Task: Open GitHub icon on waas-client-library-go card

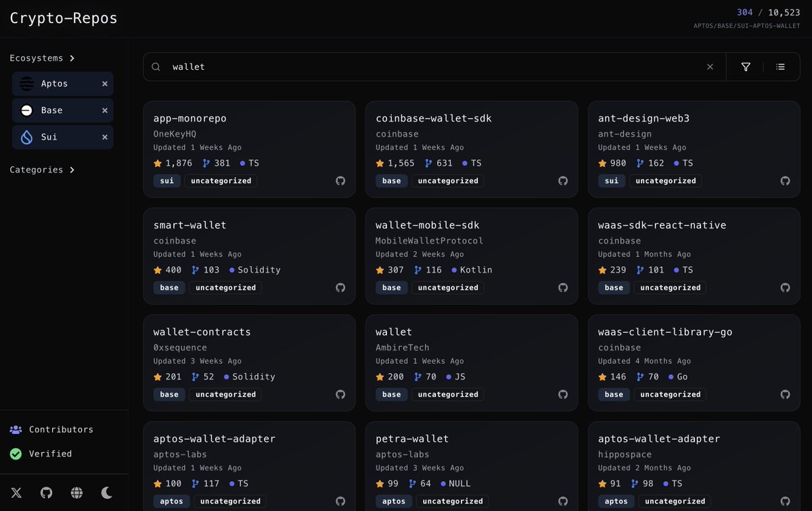Action: [x=785, y=395]
